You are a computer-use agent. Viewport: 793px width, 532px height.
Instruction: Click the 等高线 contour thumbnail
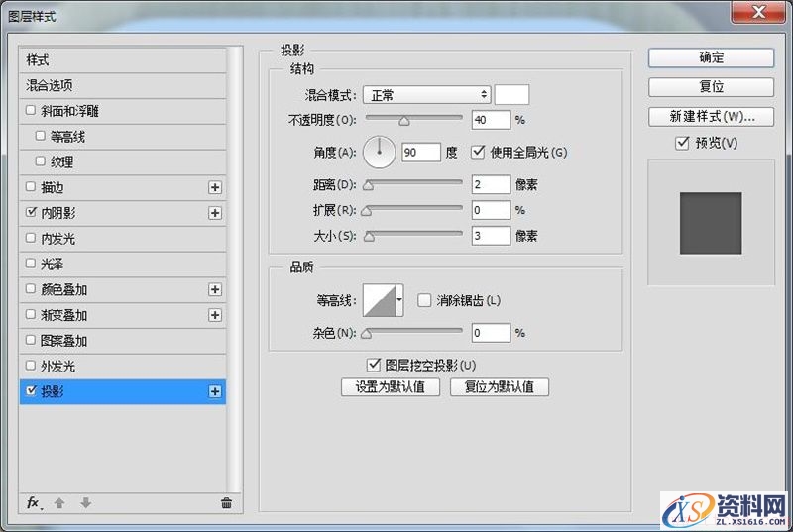click(380, 300)
